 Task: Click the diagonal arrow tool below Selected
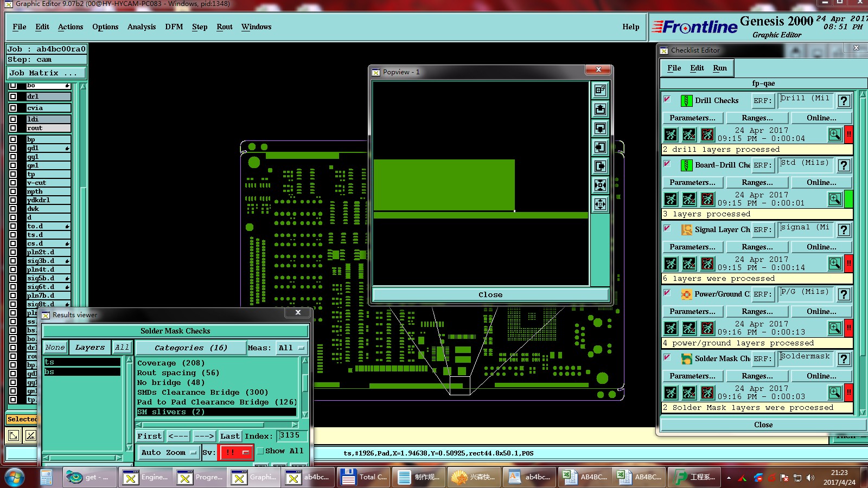point(14,435)
